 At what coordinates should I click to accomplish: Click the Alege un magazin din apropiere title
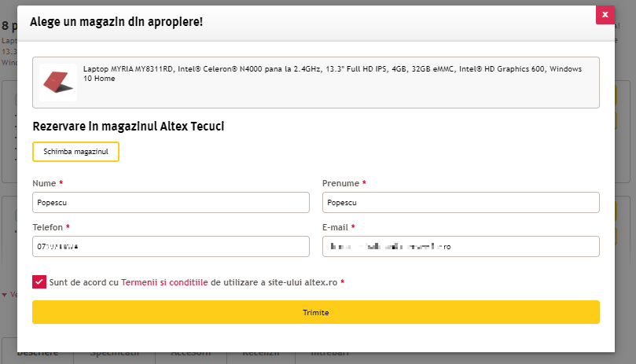point(116,21)
